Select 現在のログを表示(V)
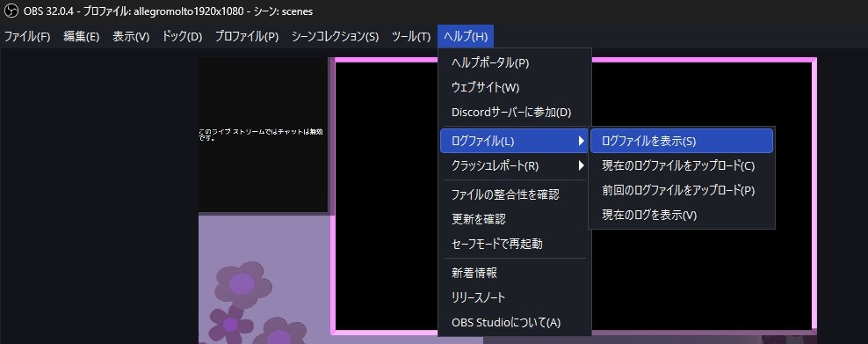Viewport: 868px width, 344px height. click(x=682, y=215)
